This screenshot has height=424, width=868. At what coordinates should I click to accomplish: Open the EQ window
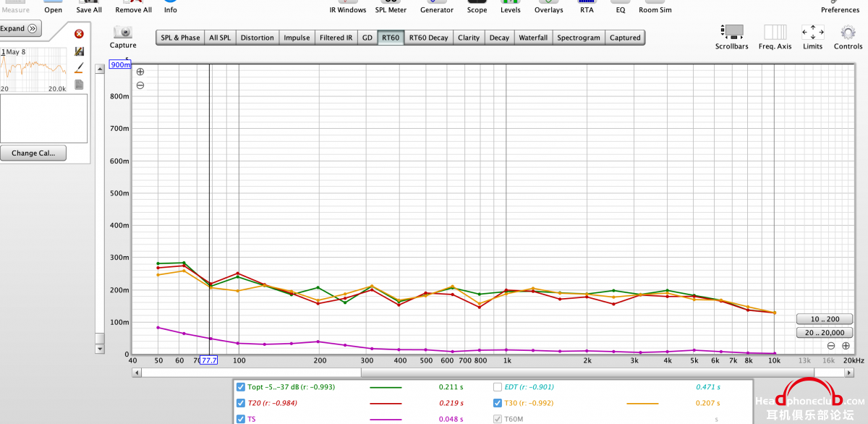[621, 7]
